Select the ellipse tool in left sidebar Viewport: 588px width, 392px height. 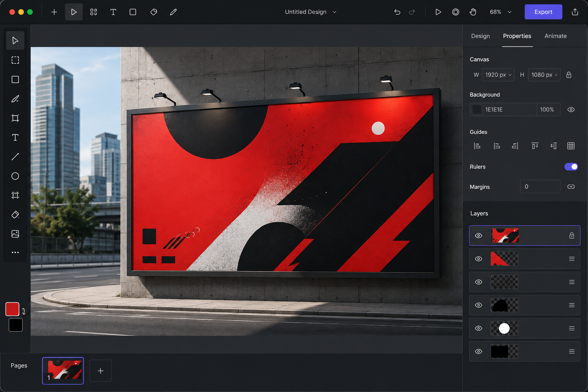[x=15, y=176]
